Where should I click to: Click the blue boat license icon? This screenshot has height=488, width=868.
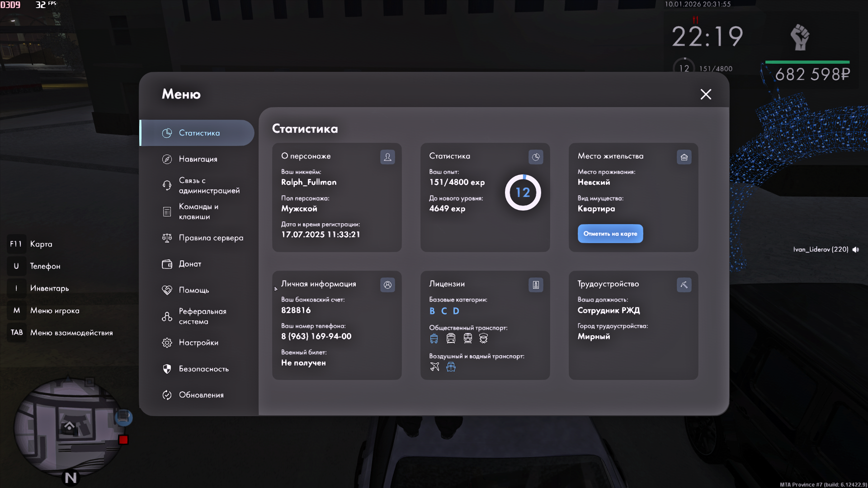(x=451, y=367)
